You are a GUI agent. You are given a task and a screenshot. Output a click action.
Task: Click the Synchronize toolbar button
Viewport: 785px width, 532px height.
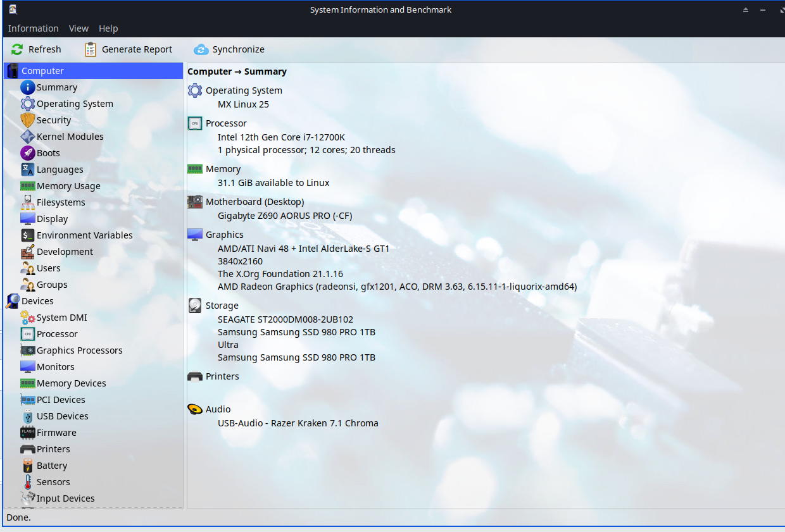pos(229,49)
